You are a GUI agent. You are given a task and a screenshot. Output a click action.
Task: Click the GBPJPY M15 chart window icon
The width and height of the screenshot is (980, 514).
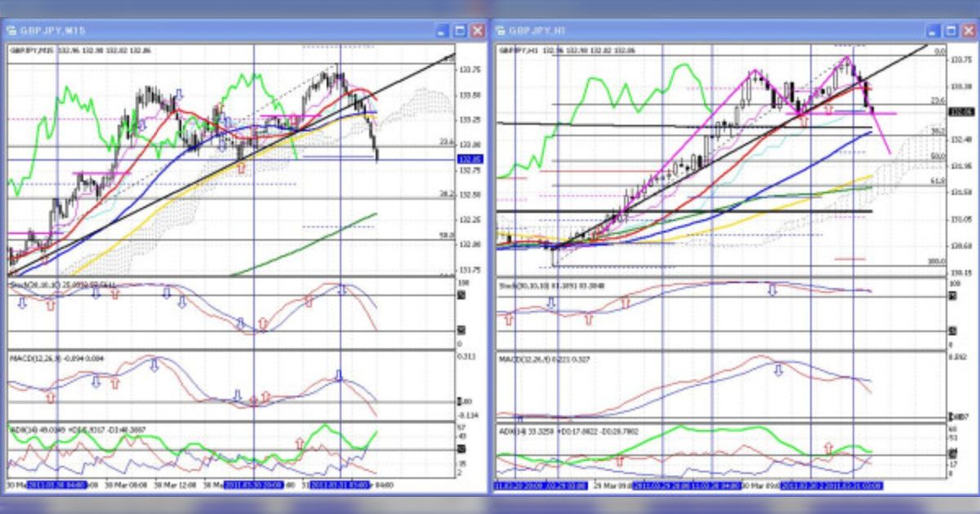(13, 31)
